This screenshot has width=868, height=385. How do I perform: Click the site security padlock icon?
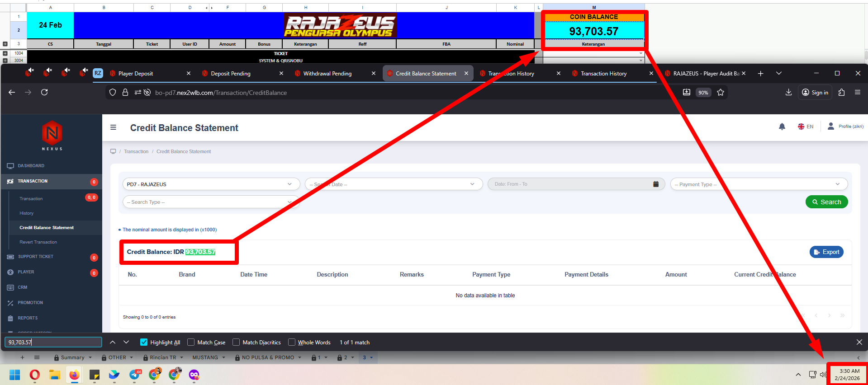125,93
